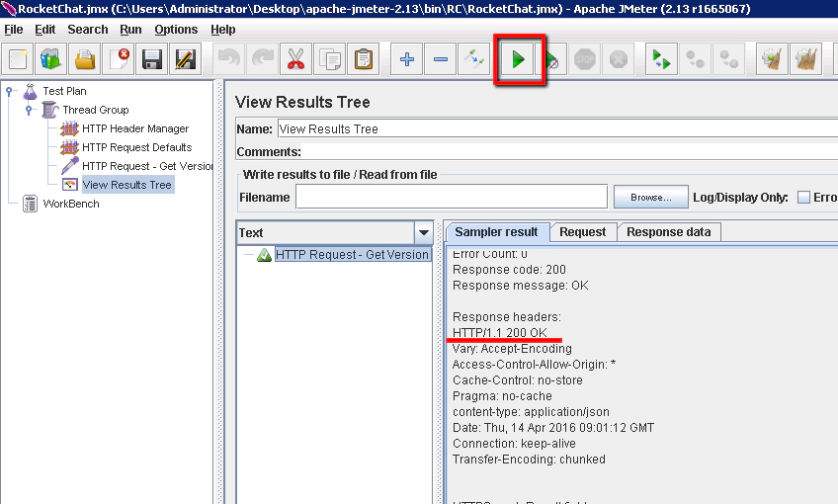Select Thread Group in the tree
Screen dimensions: 838x504
click(96, 110)
